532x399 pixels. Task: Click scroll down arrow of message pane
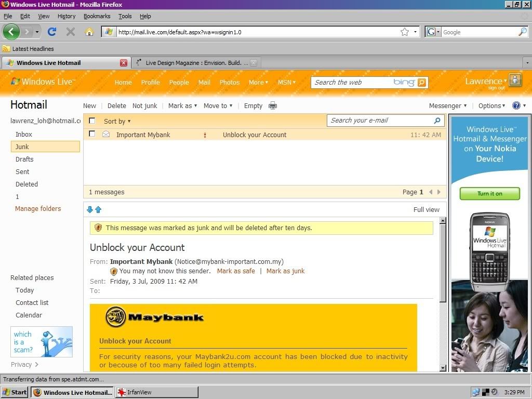tap(443, 368)
